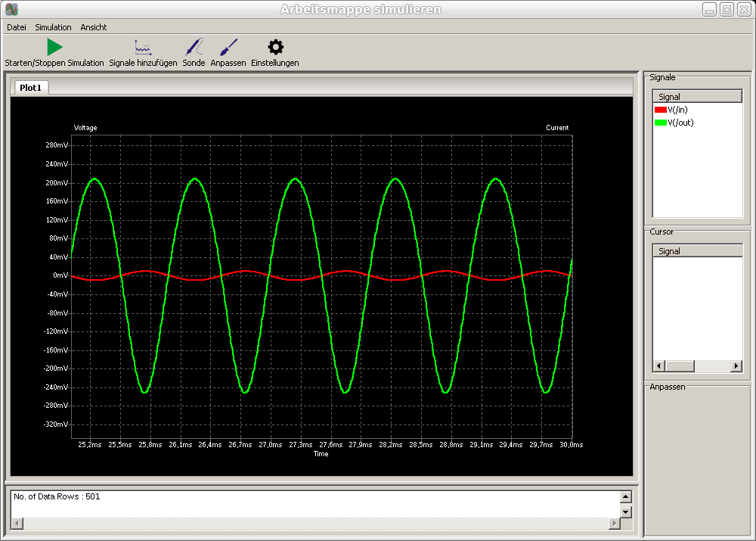Click the Signal column header in Cursor panel
The width and height of the screenshot is (756, 541).
pos(697,251)
